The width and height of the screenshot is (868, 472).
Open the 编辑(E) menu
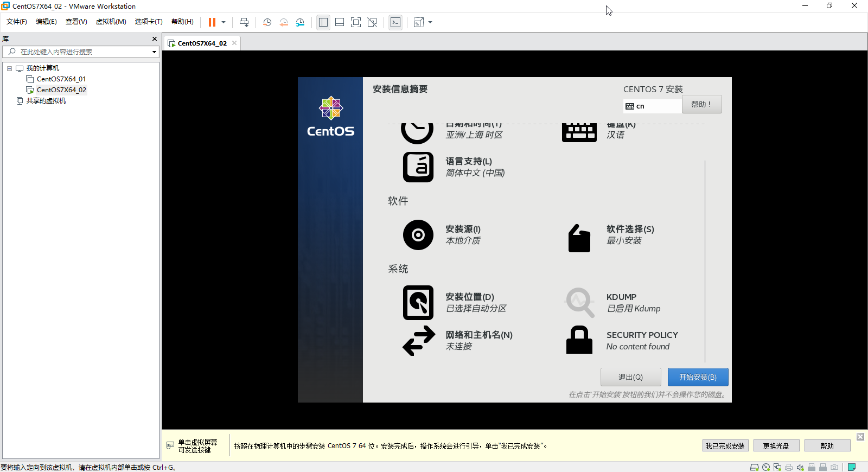(x=46, y=22)
